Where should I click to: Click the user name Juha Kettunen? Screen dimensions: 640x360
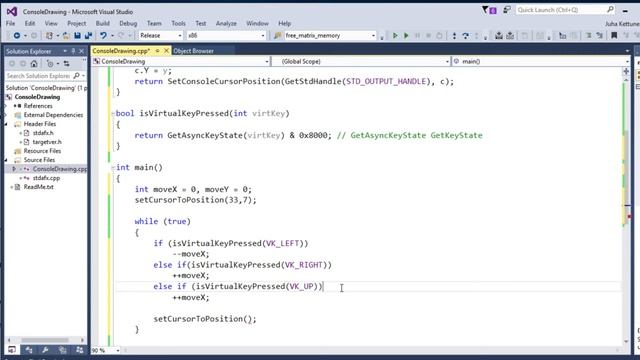click(x=622, y=24)
